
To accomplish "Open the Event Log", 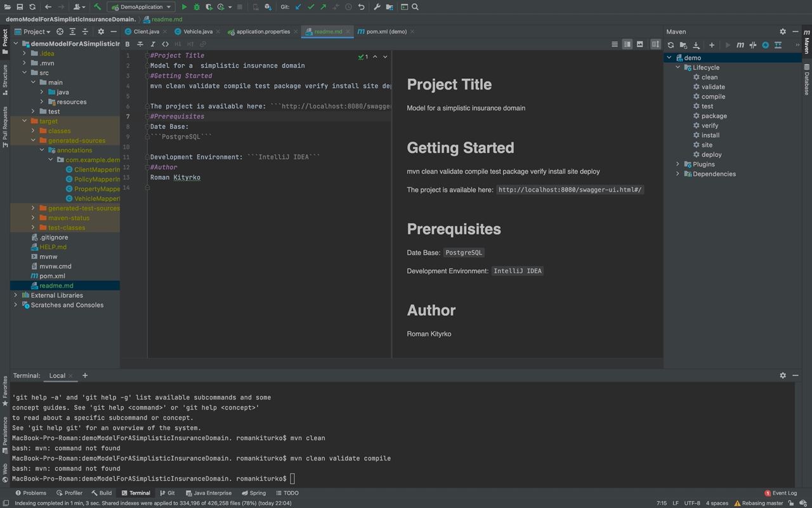I will click(x=780, y=493).
